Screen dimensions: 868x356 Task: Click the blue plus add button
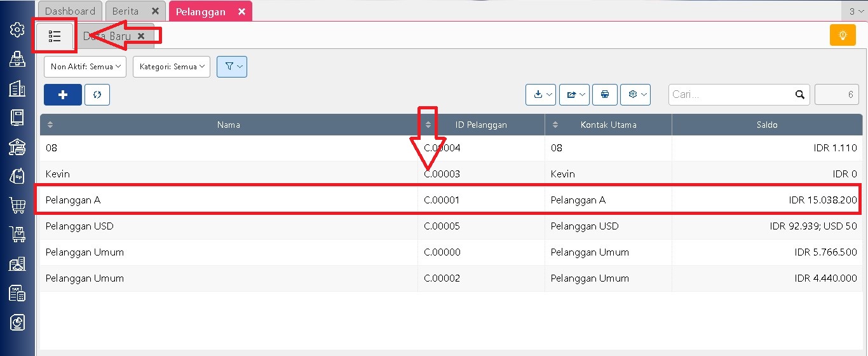tap(63, 95)
